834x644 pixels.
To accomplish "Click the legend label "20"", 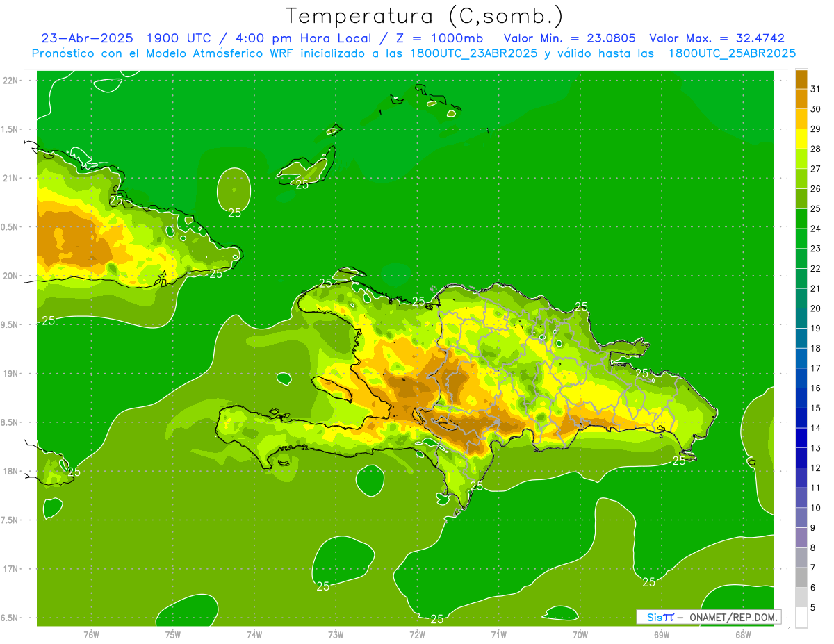I will tap(815, 308).
